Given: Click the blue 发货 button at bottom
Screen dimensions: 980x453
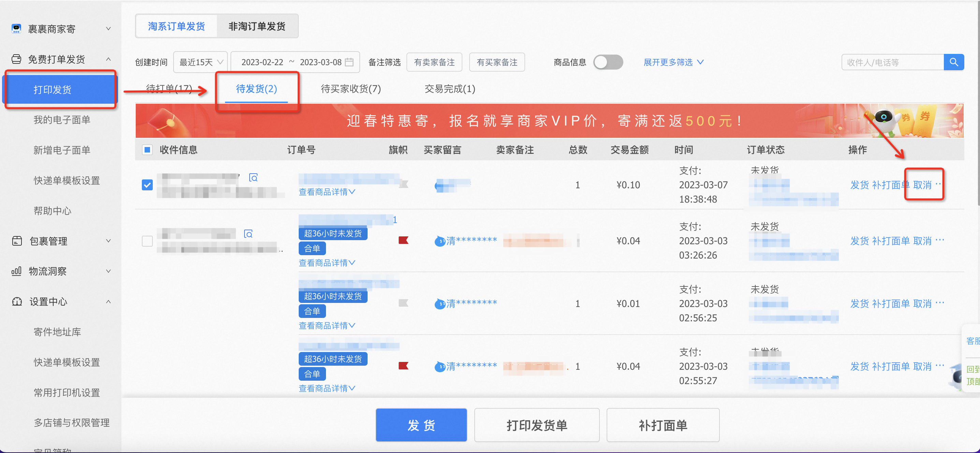Looking at the screenshot, I should click(421, 425).
